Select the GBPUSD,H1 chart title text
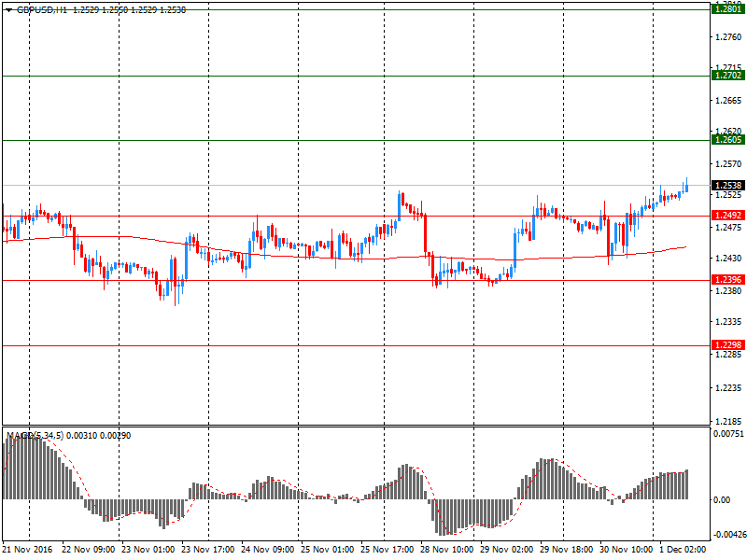The height and width of the screenshot is (560, 747). [42, 10]
